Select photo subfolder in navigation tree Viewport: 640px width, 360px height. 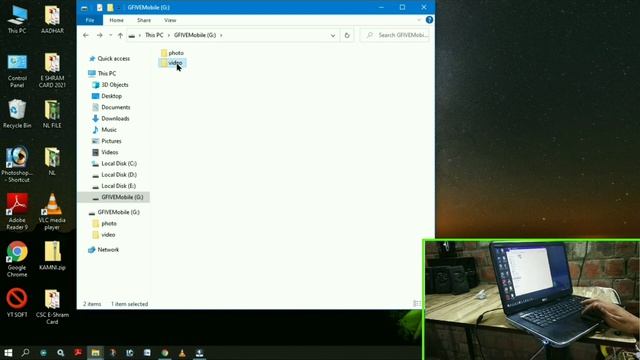(x=104, y=224)
